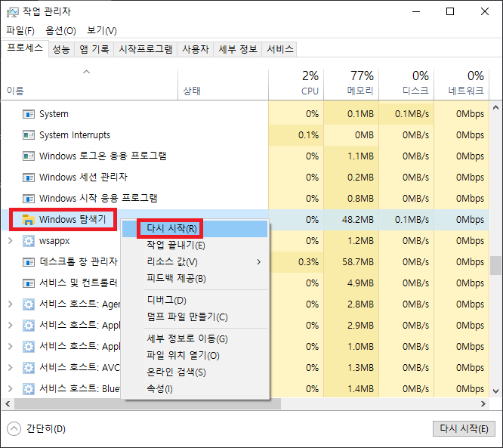Sort by the 이름 column header
This screenshot has height=448, width=503.
[x=90, y=84]
